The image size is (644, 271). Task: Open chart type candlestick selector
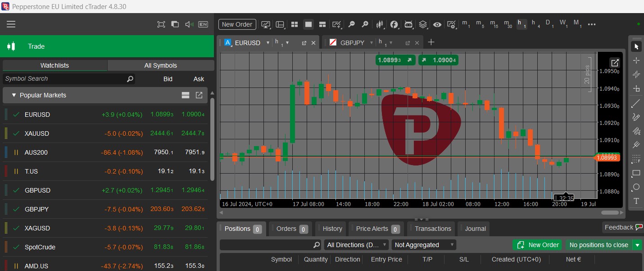pyautogui.click(x=380, y=24)
